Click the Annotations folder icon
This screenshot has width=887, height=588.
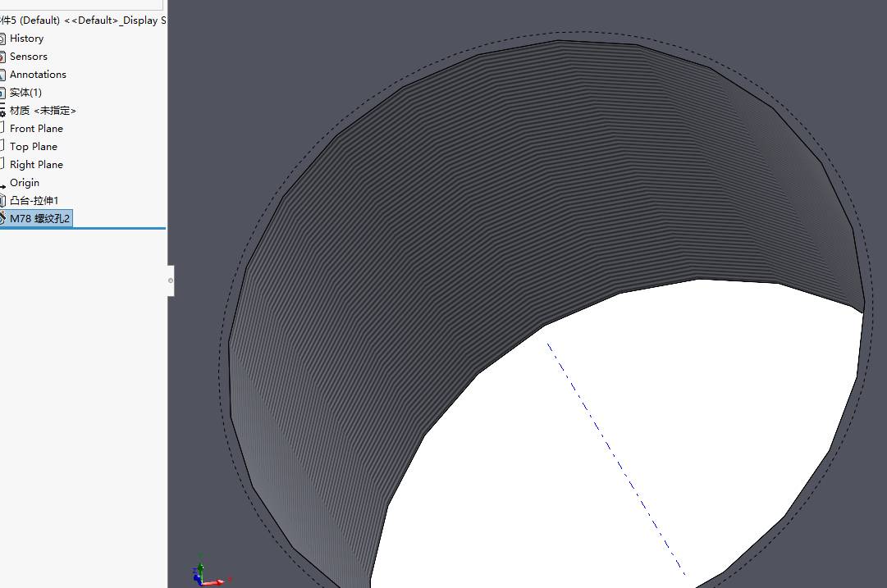(2, 75)
